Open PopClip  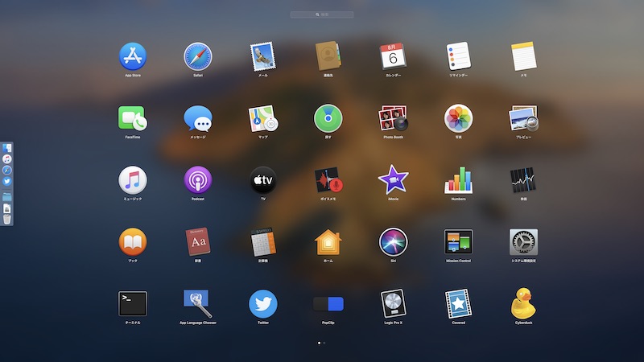[x=328, y=304]
